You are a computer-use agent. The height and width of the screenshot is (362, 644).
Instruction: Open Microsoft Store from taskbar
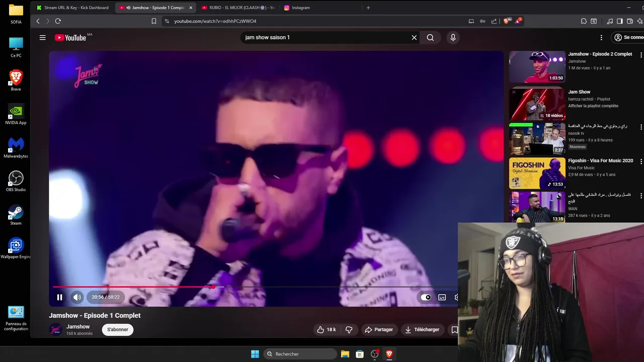click(x=360, y=354)
